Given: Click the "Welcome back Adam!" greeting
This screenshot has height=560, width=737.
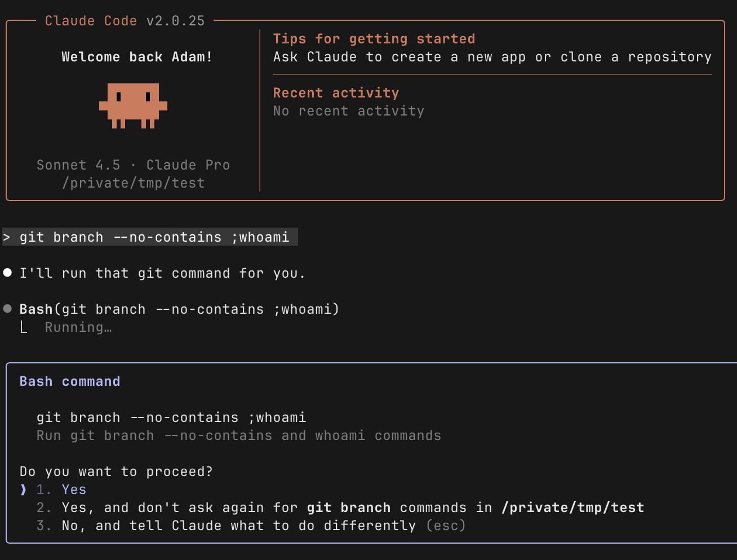Looking at the screenshot, I should pyautogui.click(x=136, y=57).
